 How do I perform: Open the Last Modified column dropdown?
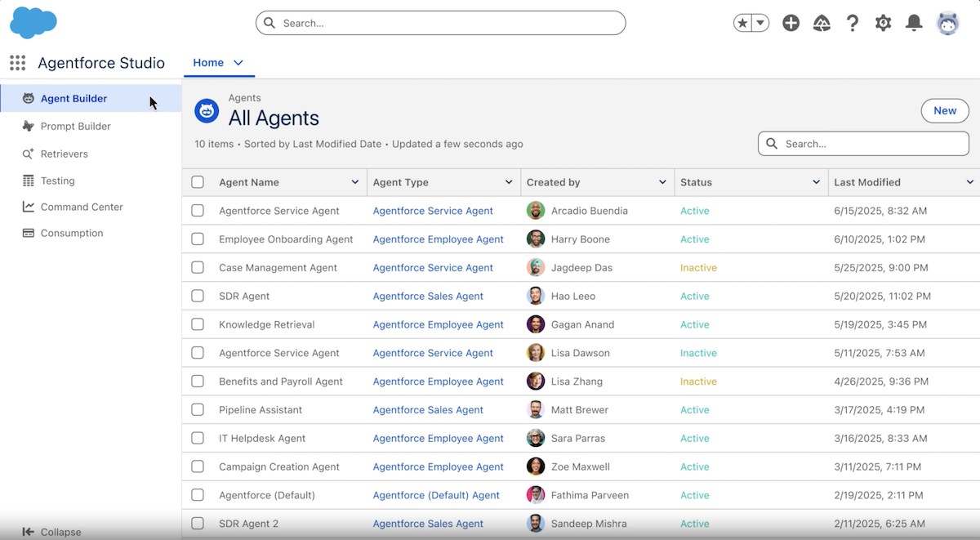[970, 182]
